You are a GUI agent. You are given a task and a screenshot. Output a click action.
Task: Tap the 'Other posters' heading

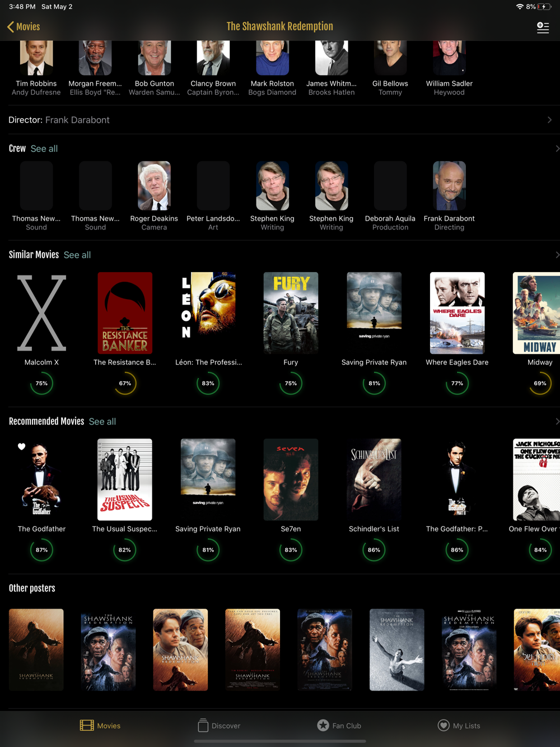coord(32,589)
